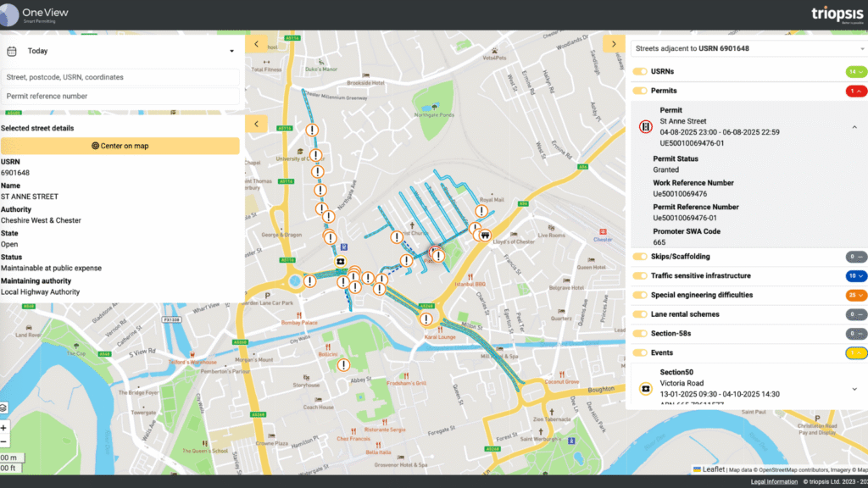Viewport: 868px width, 488px height.
Task: Expand the USRNs count badge 14
Action: pyautogui.click(x=856, y=72)
